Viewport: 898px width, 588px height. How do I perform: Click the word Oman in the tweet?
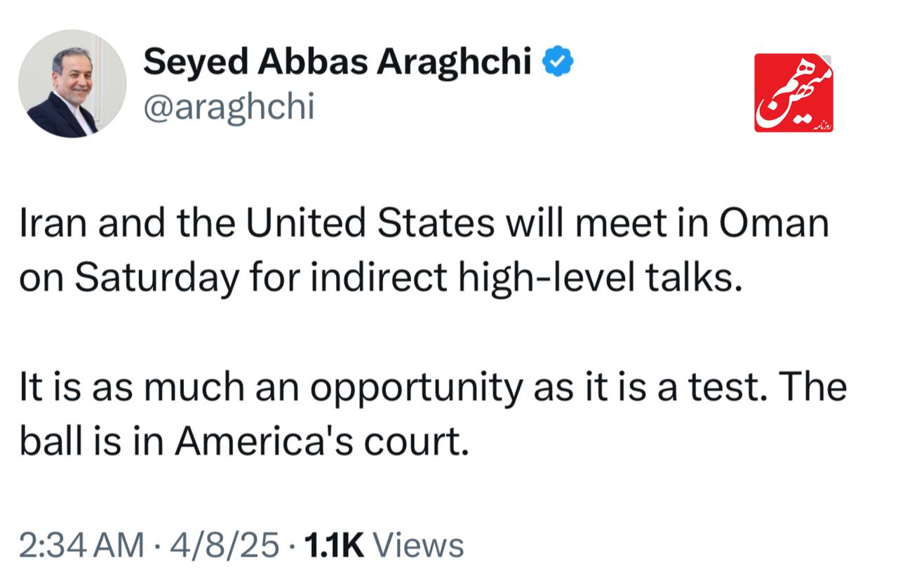(775, 225)
